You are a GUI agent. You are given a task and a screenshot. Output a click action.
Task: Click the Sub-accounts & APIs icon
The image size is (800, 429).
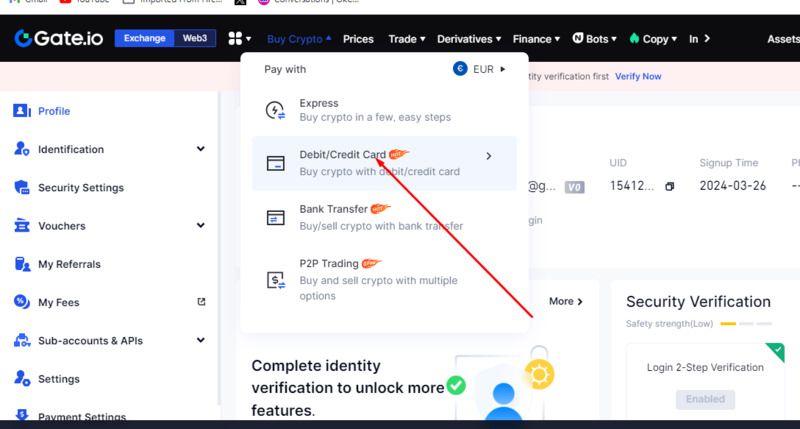click(21, 340)
